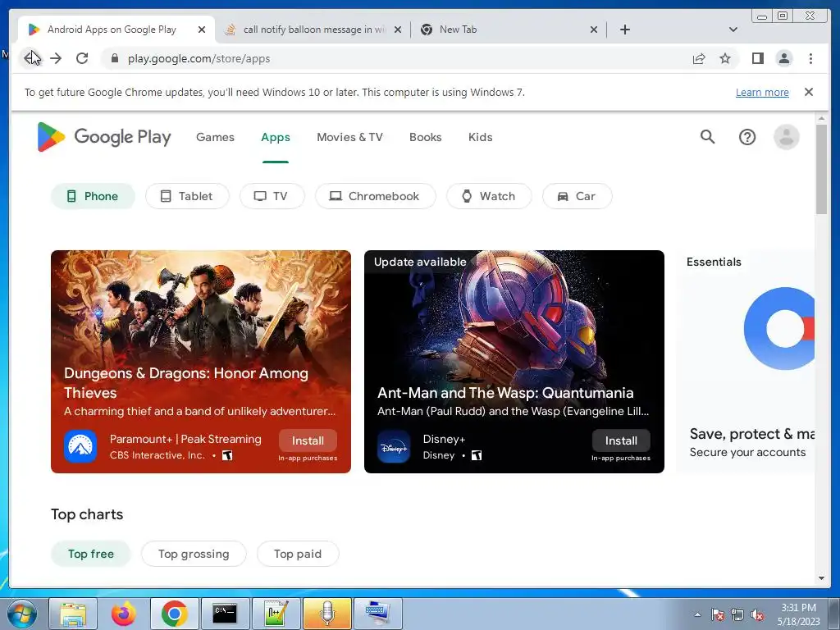Select the Chromebook device filter chip

pos(375,196)
